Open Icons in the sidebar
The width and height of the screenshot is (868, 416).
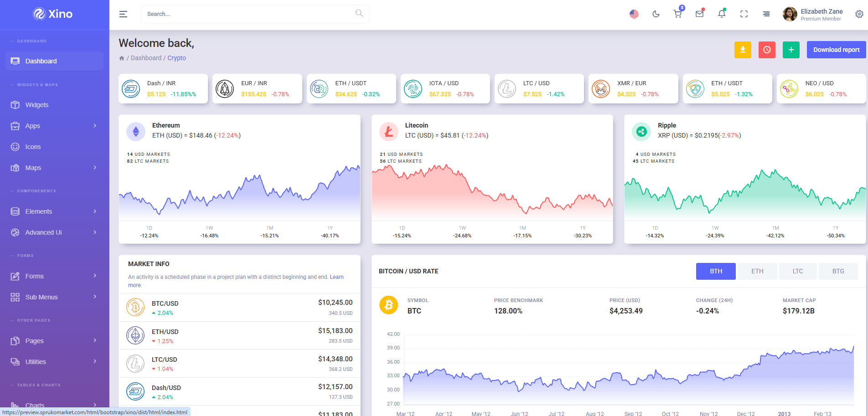click(54, 147)
